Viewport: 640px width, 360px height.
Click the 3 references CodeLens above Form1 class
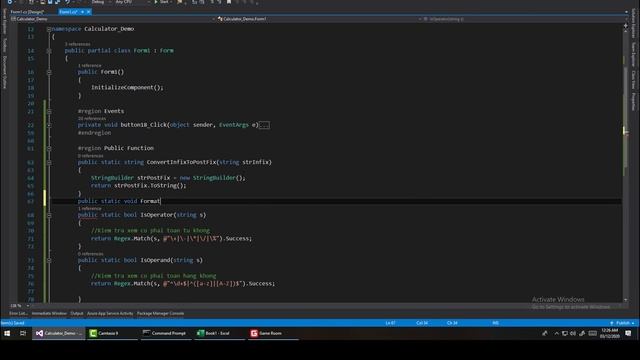coord(77,44)
